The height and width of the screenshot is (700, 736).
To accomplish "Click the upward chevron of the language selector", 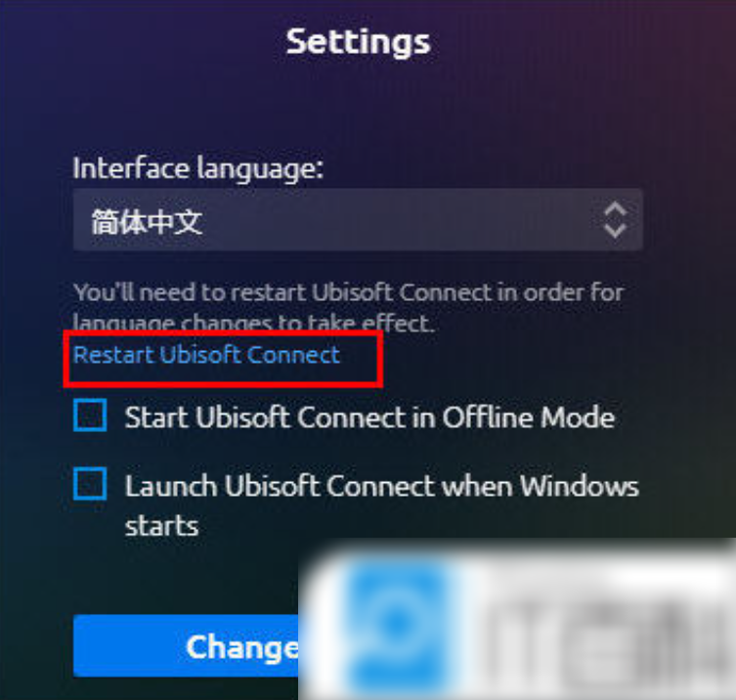I will click(x=615, y=210).
